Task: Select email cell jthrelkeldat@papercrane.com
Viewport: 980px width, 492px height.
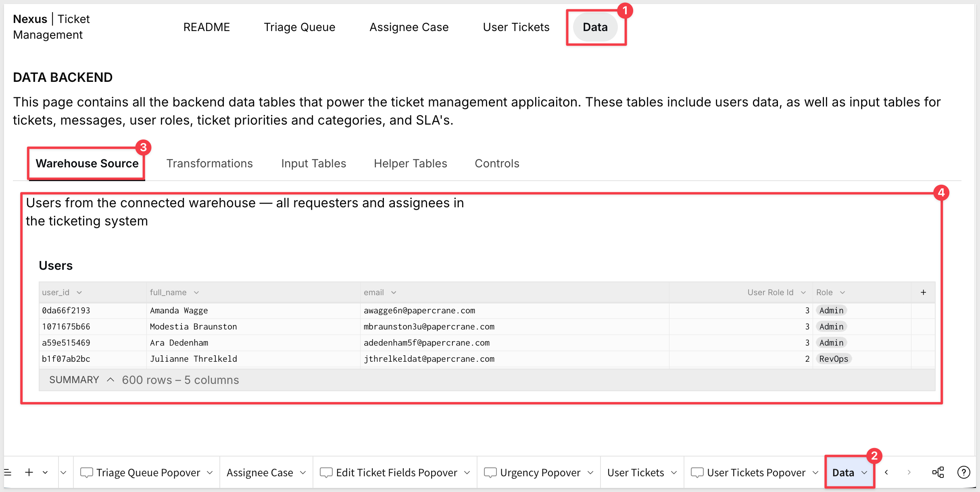Action: tap(515, 359)
